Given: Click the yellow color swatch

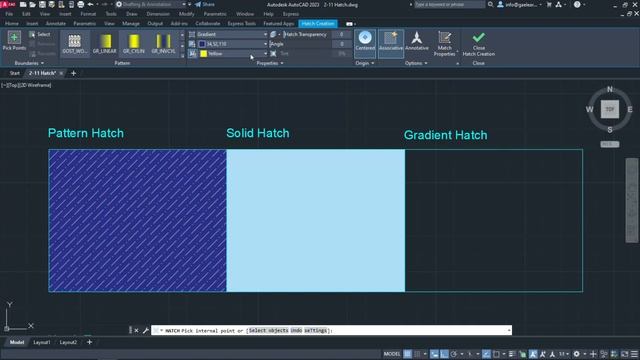Looking at the screenshot, I should [x=203, y=53].
